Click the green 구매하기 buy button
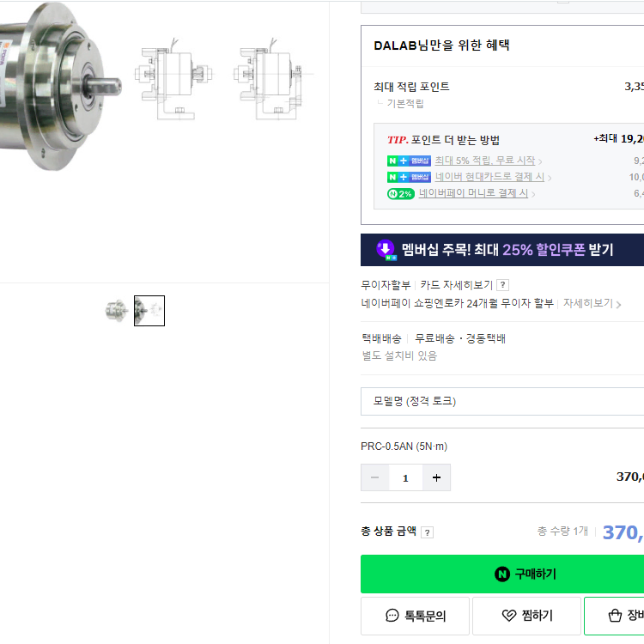 click(x=502, y=574)
